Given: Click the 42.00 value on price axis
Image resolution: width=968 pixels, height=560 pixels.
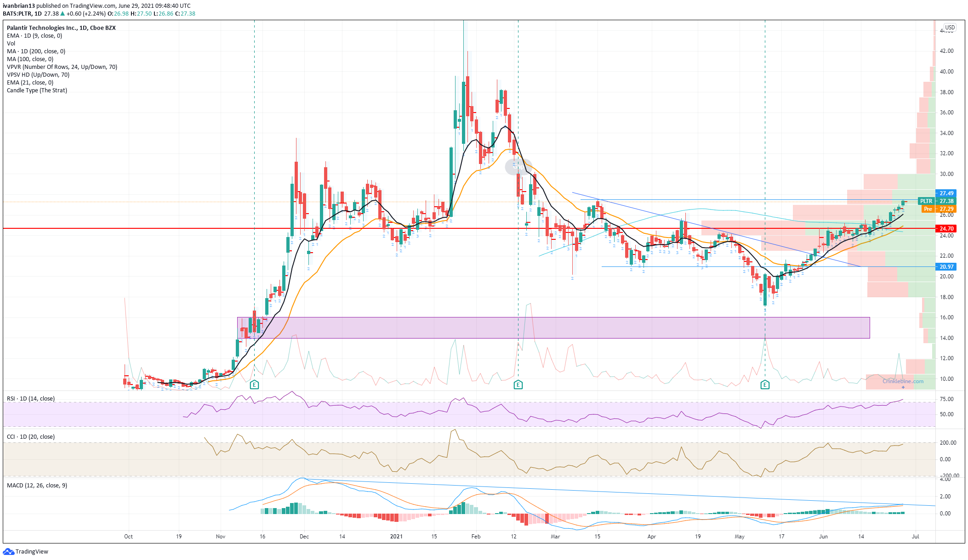Looking at the screenshot, I should coord(946,51).
